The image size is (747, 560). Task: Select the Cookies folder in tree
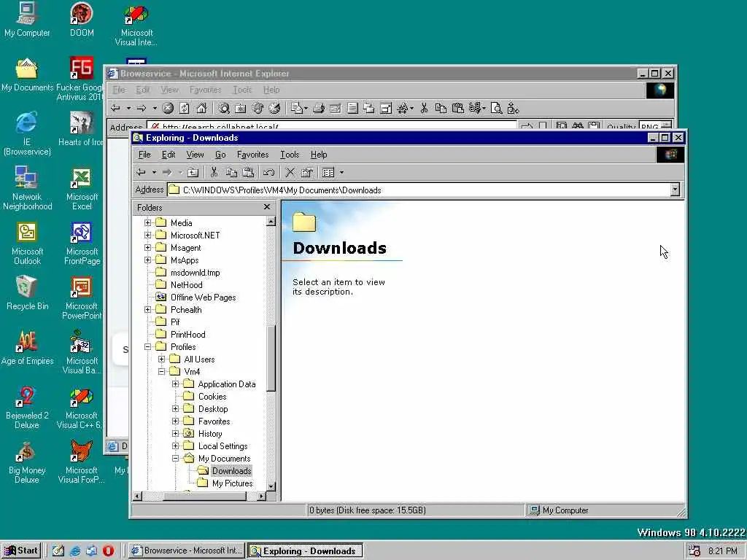pyautogui.click(x=204, y=396)
